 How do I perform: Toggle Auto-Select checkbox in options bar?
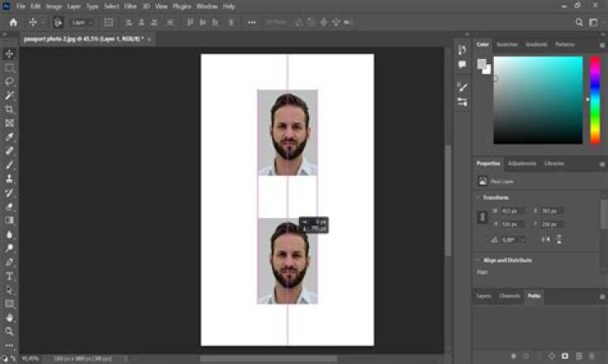pos(57,23)
